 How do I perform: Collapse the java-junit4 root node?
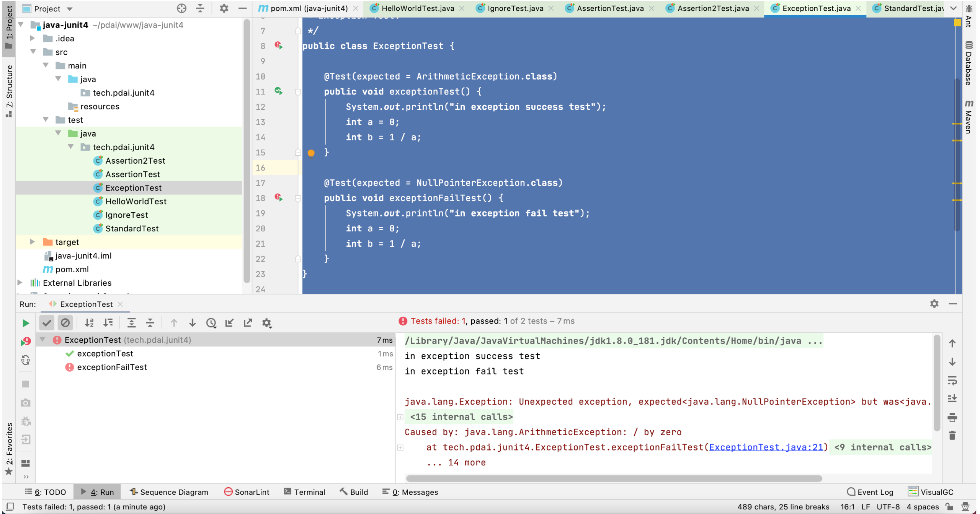[21, 25]
